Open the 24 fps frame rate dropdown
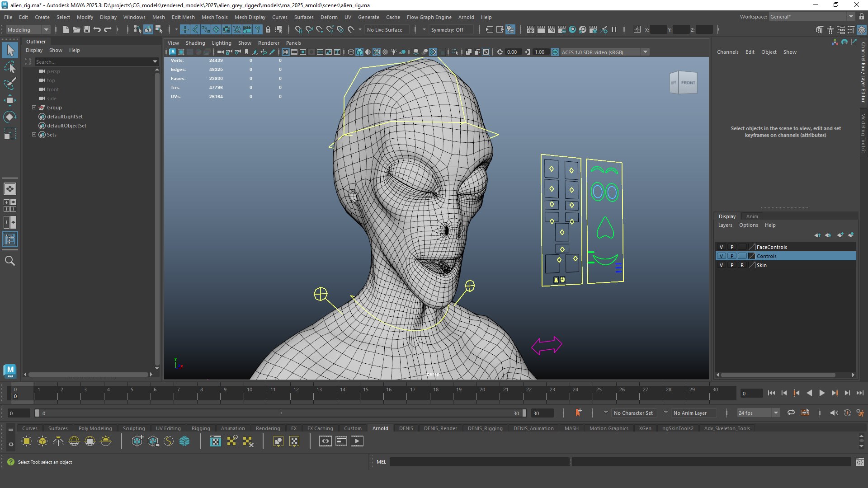 758,413
